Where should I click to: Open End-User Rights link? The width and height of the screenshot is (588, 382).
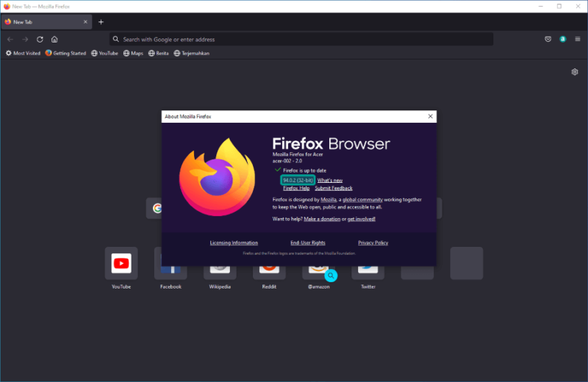(x=307, y=243)
